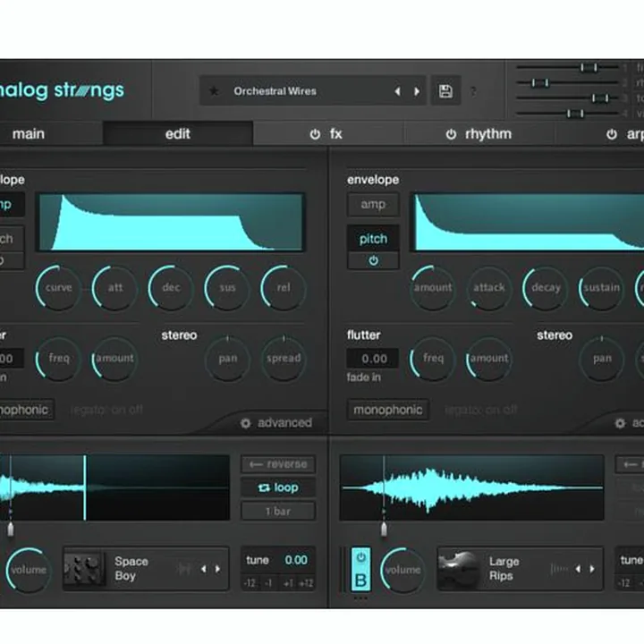Image resolution: width=644 pixels, height=644 pixels.
Task: Click the first macro slider handle
Action: [589, 67]
